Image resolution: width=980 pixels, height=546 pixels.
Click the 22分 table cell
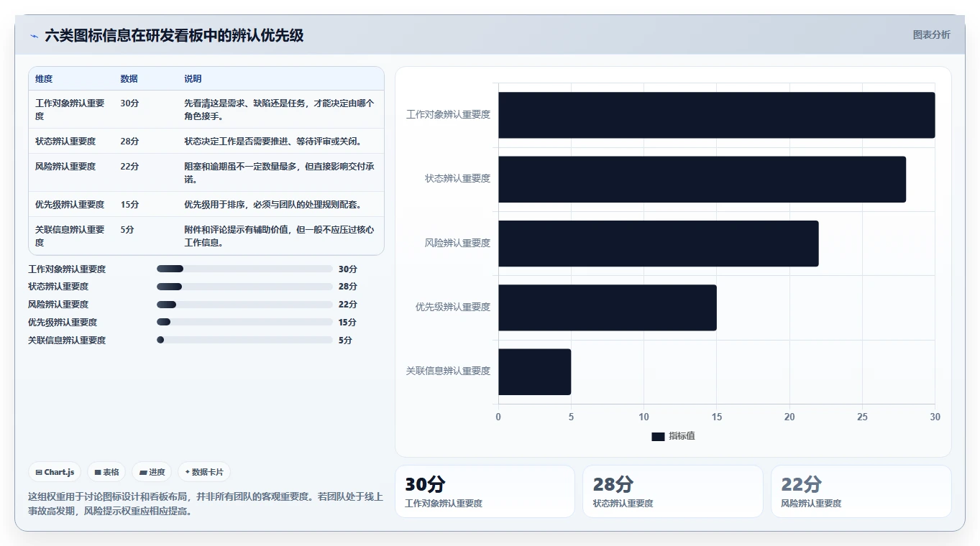pos(129,167)
